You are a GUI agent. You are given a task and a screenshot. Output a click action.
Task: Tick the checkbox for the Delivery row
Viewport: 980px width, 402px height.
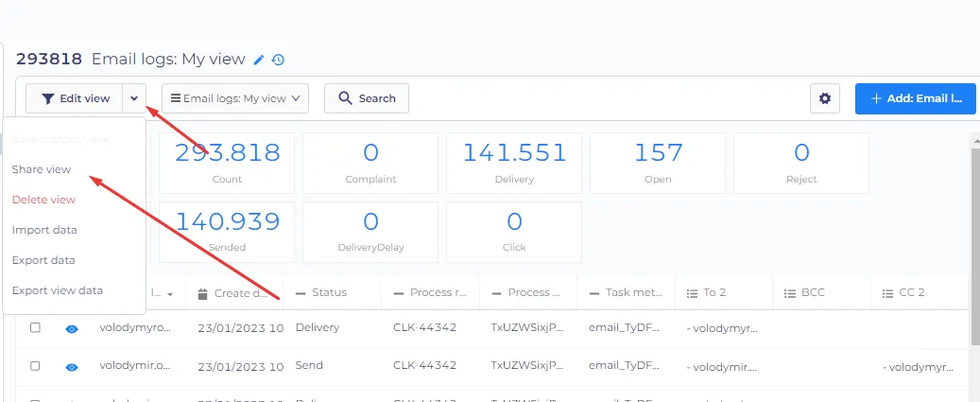point(35,327)
